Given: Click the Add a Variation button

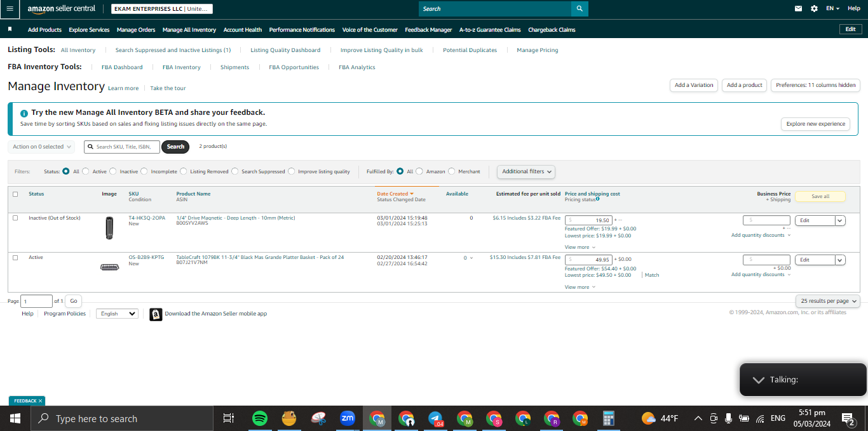Looking at the screenshot, I should [694, 85].
